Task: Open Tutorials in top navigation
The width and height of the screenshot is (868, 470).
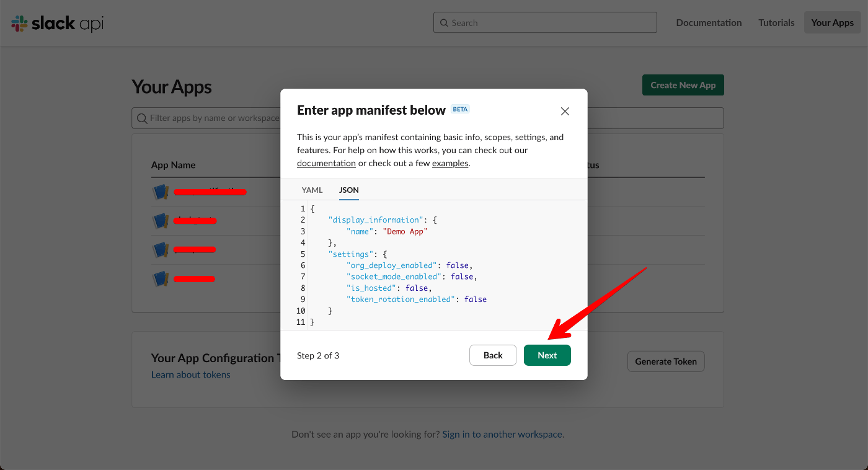Action: tap(776, 22)
